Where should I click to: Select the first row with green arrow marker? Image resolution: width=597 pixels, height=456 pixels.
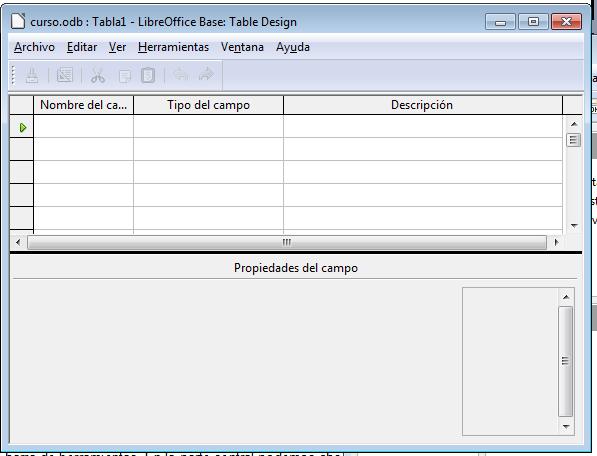click(x=22, y=126)
